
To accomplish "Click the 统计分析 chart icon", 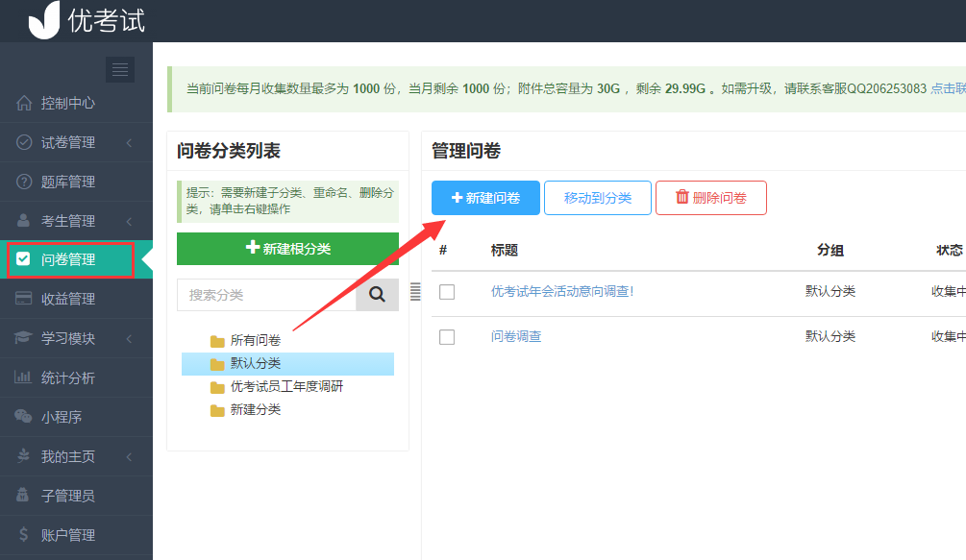I will pos(23,377).
